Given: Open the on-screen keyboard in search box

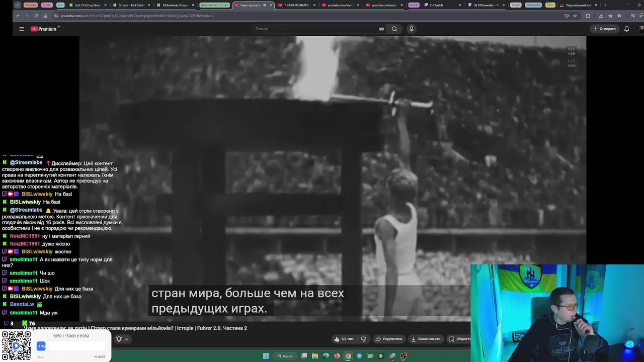Looking at the screenshot, I should [381, 29].
